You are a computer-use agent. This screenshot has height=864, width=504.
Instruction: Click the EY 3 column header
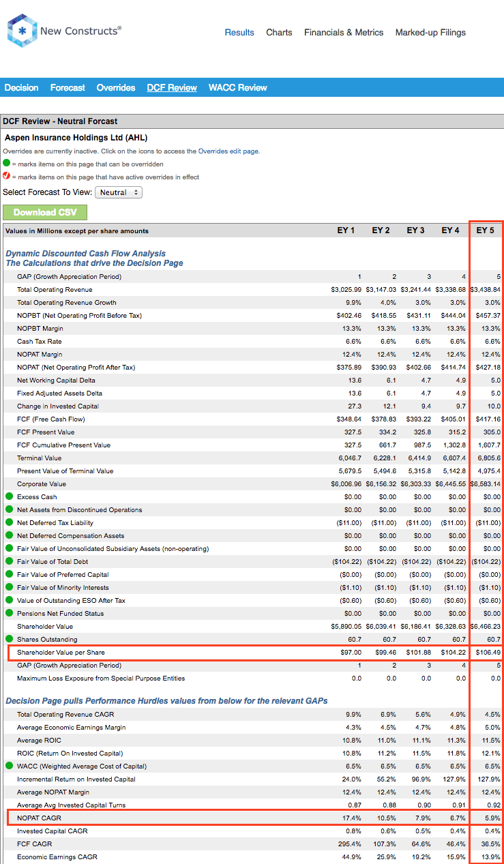[x=415, y=230]
